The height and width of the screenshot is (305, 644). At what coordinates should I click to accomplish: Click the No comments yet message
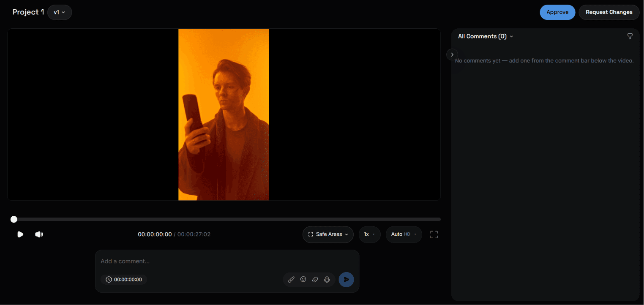[544, 61]
